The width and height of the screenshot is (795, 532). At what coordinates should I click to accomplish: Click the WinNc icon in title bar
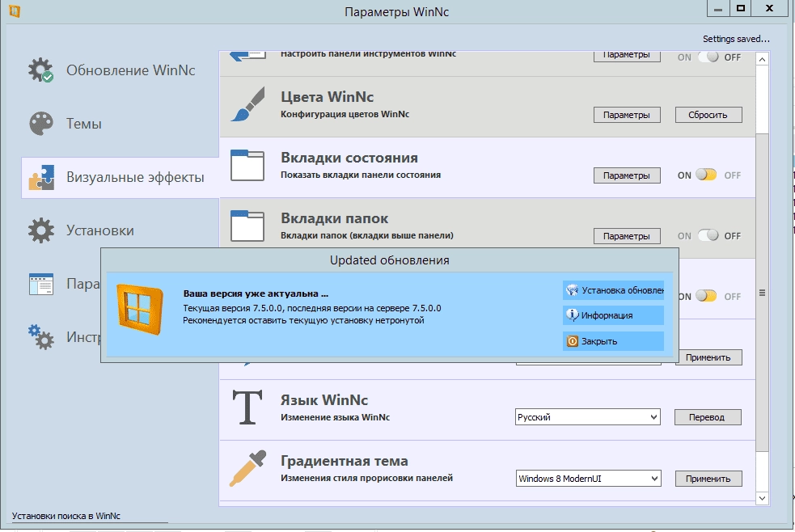point(15,11)
